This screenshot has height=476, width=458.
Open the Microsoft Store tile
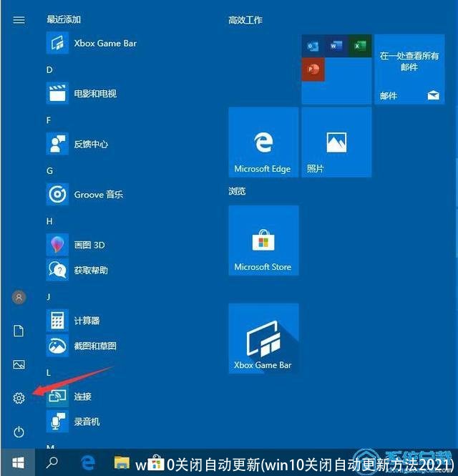[263, 241]
